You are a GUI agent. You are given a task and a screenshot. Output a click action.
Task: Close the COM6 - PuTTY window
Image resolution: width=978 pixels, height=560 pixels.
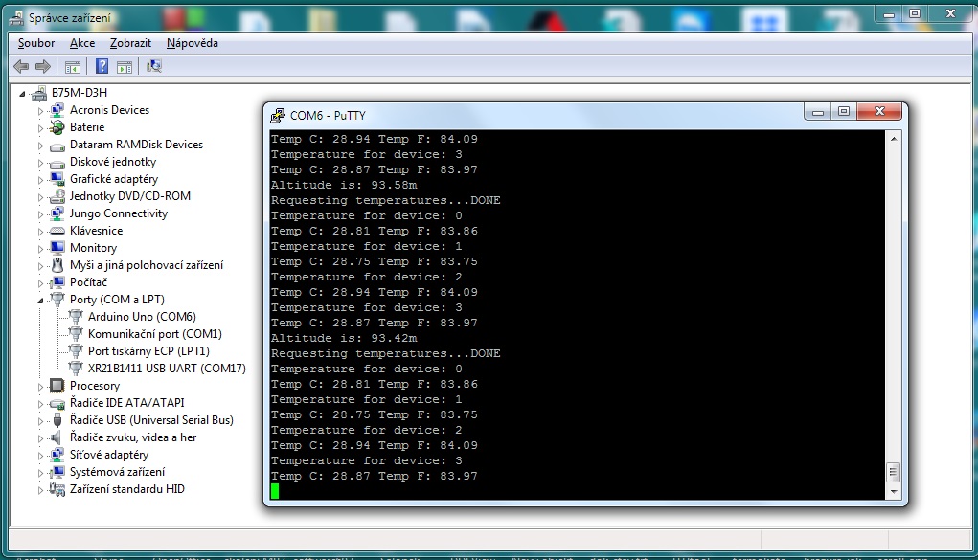[x=879, y=112]
